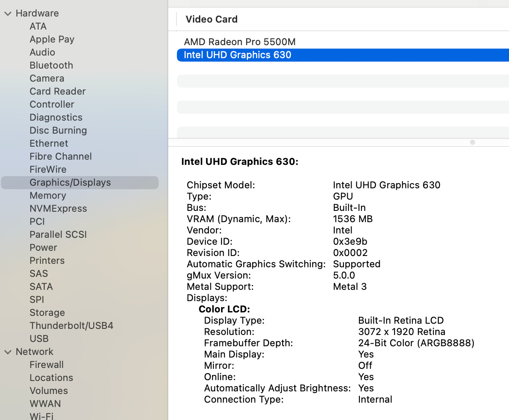
Task: Select ATA in the sidebar
Action: point(38,26)
